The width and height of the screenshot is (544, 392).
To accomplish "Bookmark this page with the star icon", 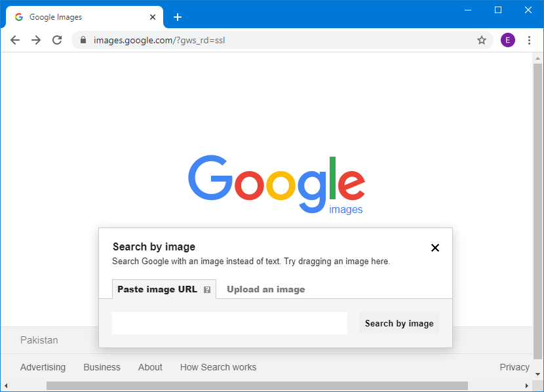I will [482, 40].
